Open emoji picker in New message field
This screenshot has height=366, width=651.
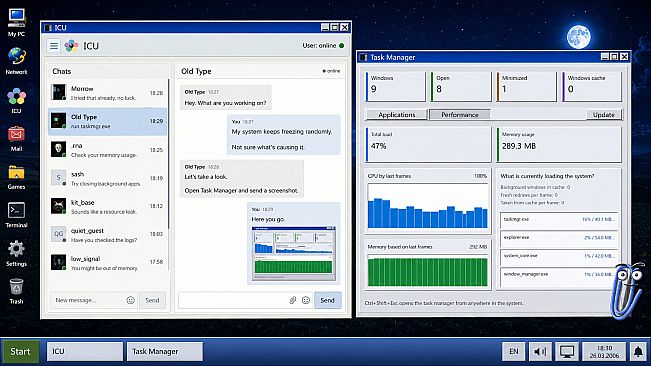click(130, 300)
